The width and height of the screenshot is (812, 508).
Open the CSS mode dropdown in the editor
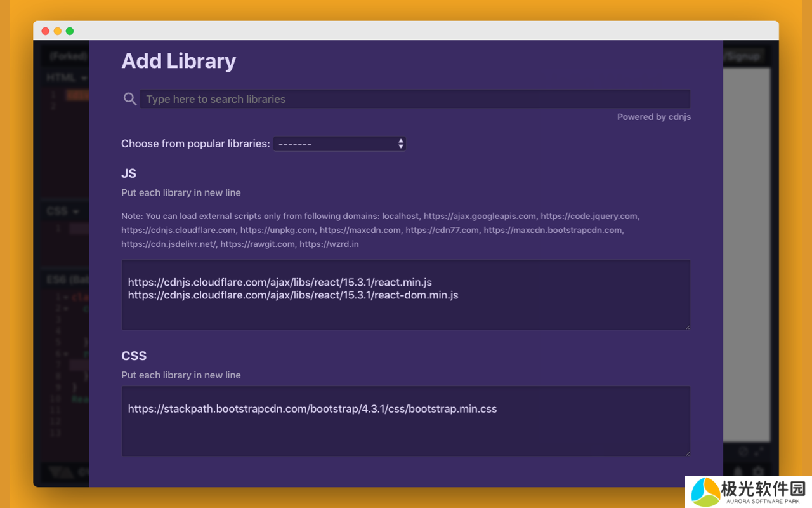63,211
